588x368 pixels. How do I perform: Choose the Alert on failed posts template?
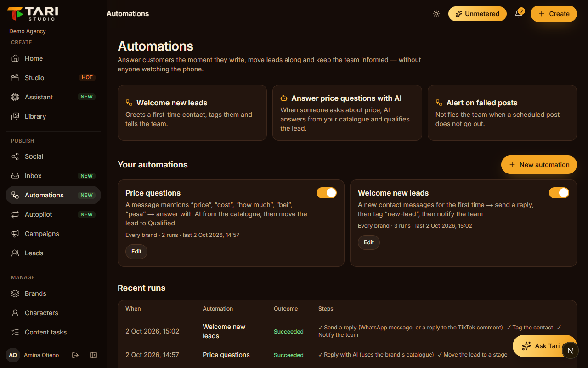pyautogui.click(x=502, y=113)
